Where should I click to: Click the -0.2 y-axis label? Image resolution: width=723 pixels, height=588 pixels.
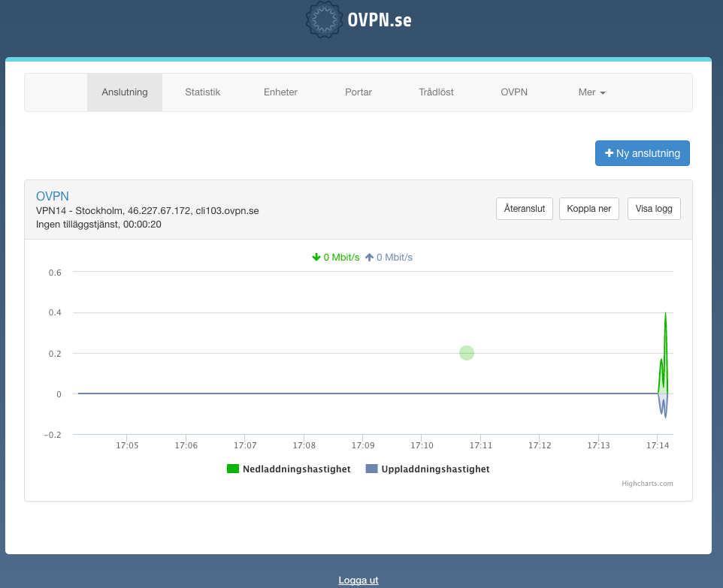[x=53, y=435]
